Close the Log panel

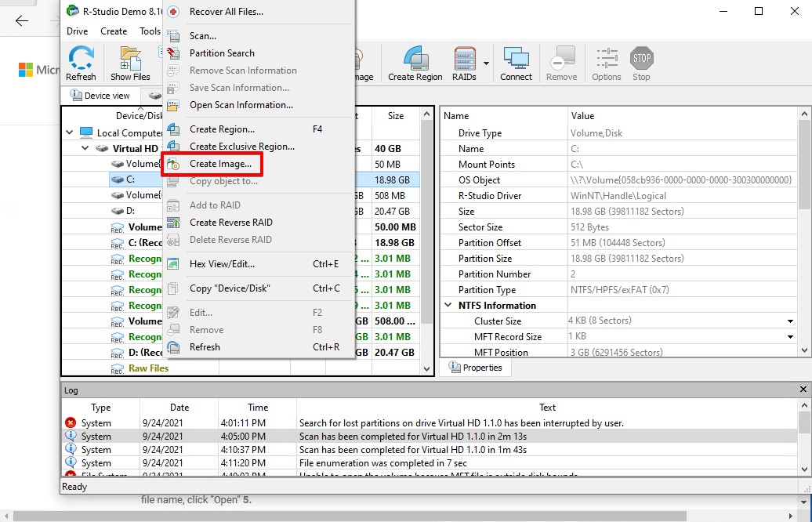click(x=802, y=390)
